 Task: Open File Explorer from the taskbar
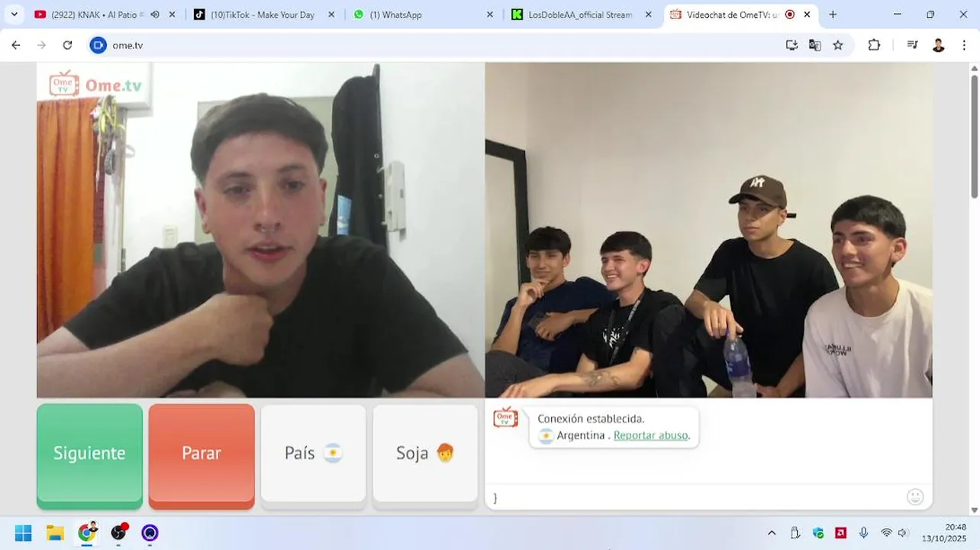click(55, 532)
